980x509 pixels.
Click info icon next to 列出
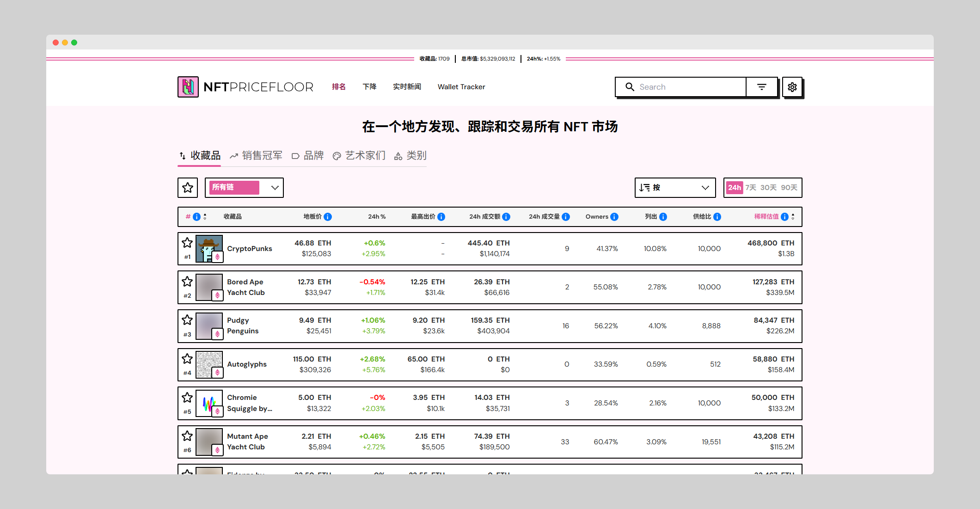[663, 217]
